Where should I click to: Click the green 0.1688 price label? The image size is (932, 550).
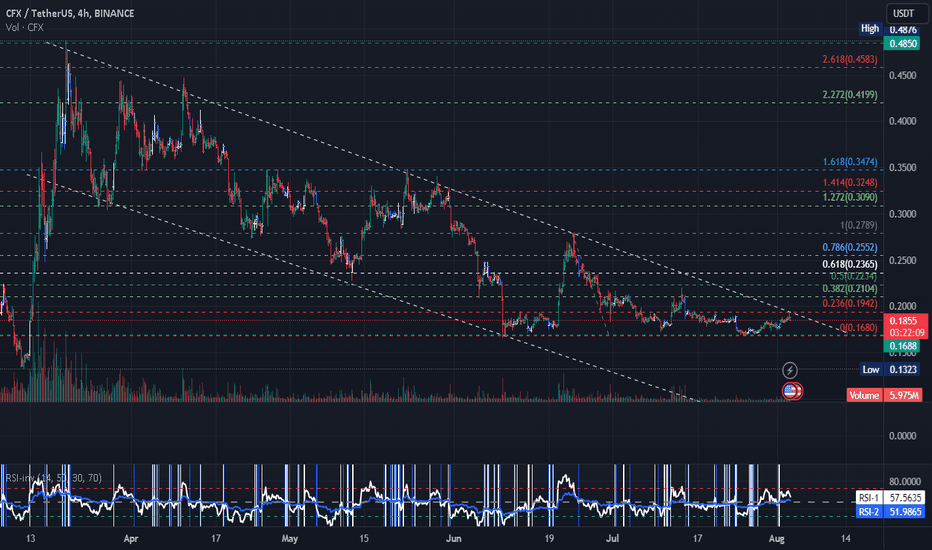902,345
